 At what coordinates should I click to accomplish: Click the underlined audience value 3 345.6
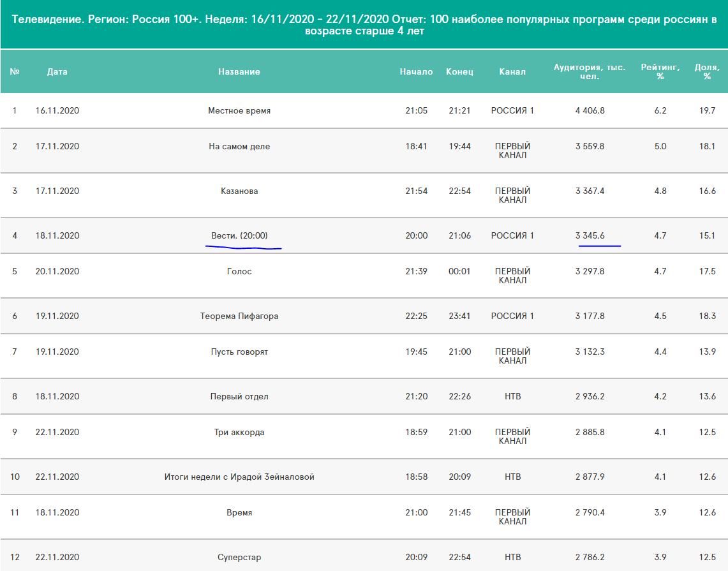[x=590, y=236]
